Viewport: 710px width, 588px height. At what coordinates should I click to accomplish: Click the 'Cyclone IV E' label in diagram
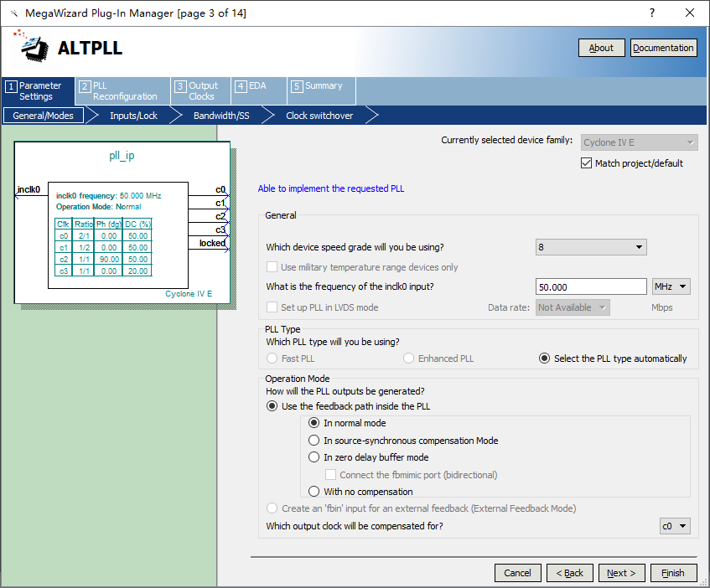pos(189,293)
